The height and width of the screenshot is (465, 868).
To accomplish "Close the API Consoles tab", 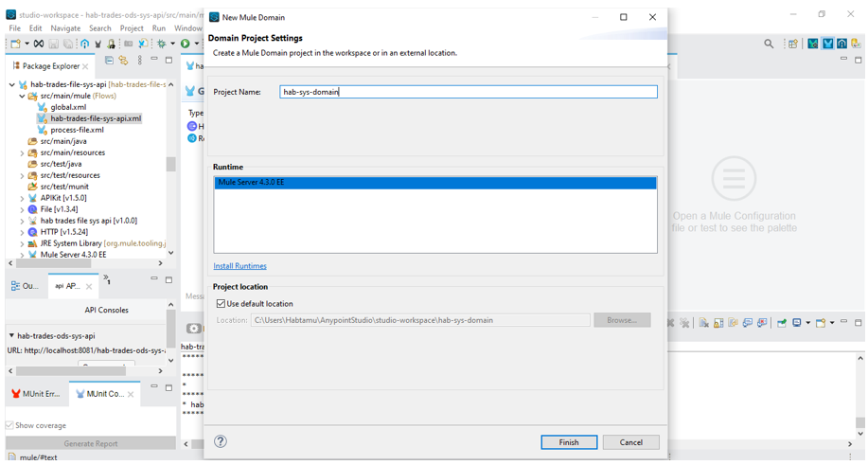I will click(x=89, y=287).
